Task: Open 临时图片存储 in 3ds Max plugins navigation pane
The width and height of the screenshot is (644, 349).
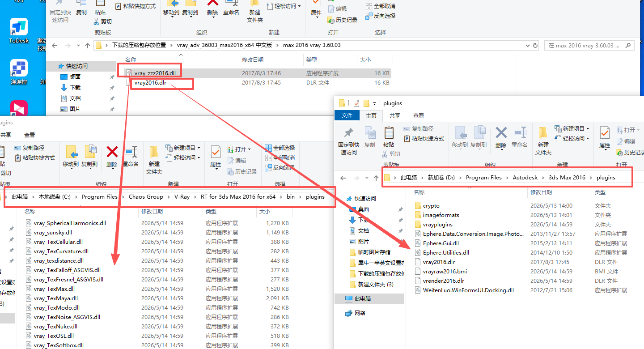Action: tap(374, 252)
